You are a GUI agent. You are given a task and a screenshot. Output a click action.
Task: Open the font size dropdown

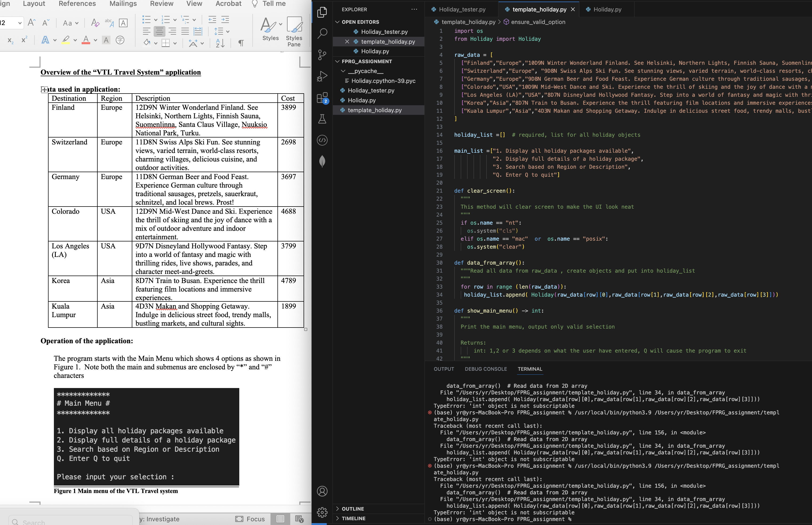click(x=20, y=23)
